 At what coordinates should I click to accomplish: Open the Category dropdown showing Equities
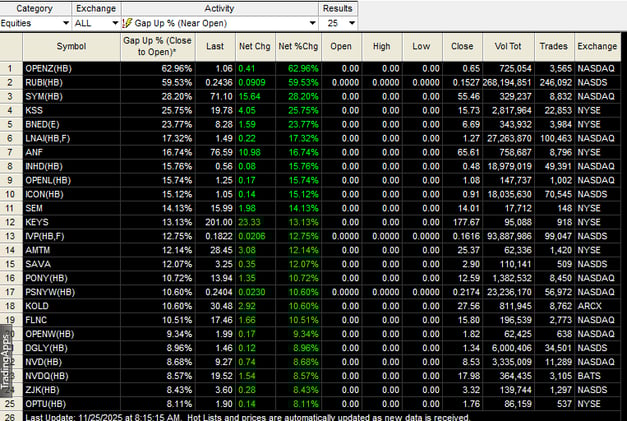coord(35,23)
